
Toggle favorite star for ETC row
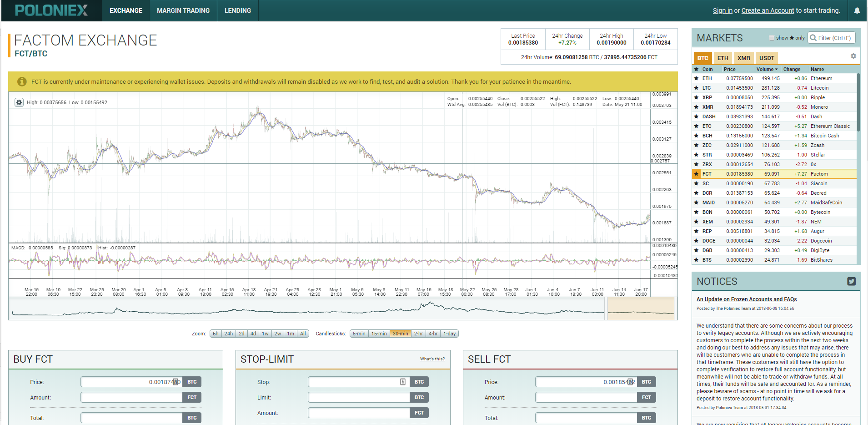[x=696, y=126]
